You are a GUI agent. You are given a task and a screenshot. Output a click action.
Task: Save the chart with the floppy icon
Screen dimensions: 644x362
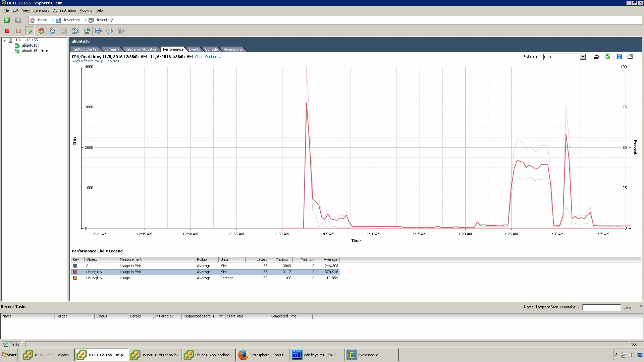pos(619,57)
